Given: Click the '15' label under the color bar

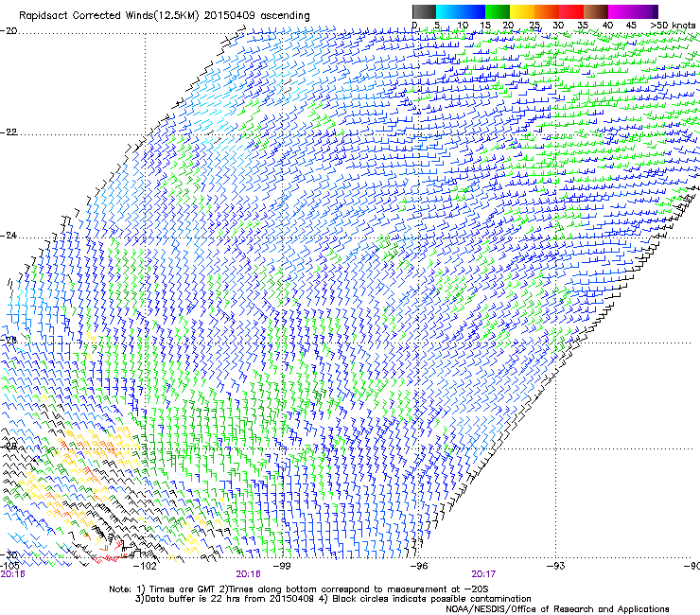Looking at the screenshot, I should point(485,26).
